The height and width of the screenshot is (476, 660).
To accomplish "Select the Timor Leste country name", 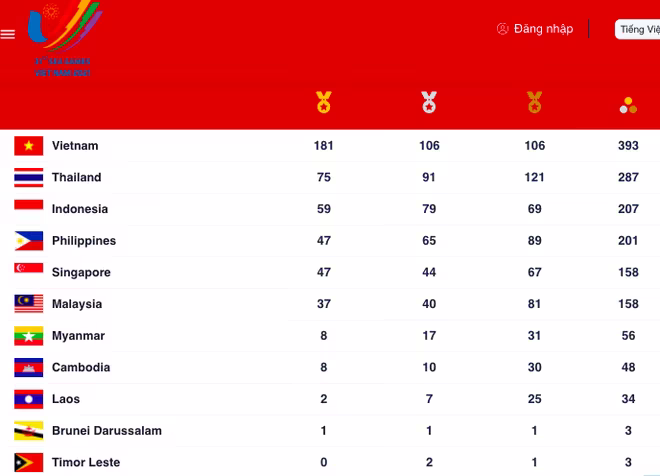I will point(86,463).
